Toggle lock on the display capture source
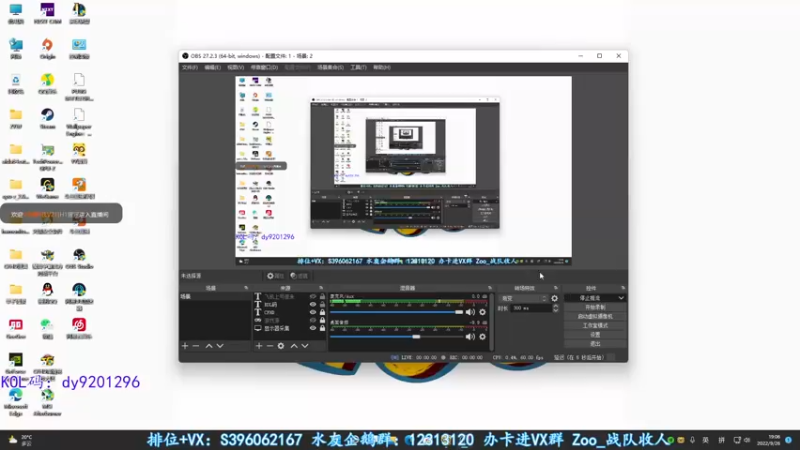This screenshot has height=450, width=800. [322, 329]
